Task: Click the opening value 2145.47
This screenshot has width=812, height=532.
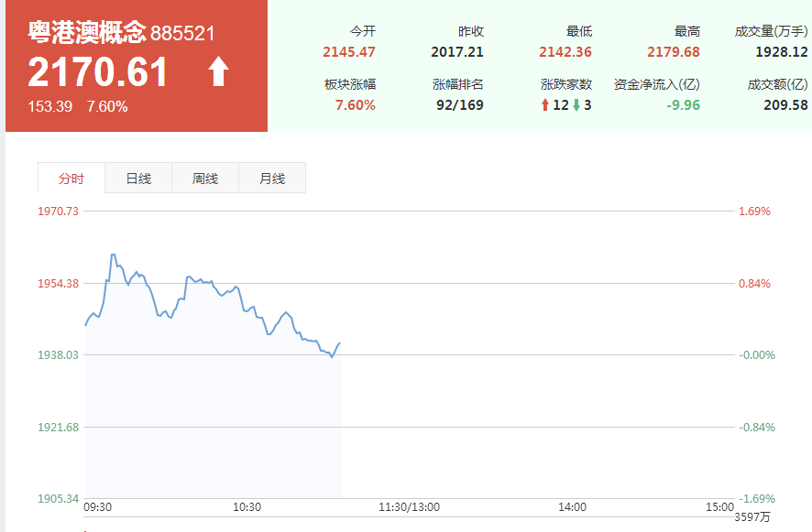Action: point(349,52)
